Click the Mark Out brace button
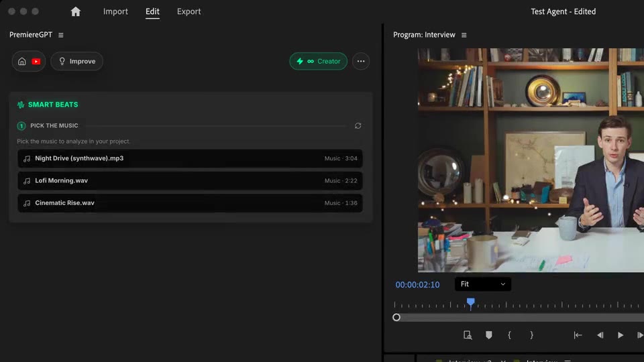Image resolution: width=644 pixels, height=362 pixels. coord(531,335)
